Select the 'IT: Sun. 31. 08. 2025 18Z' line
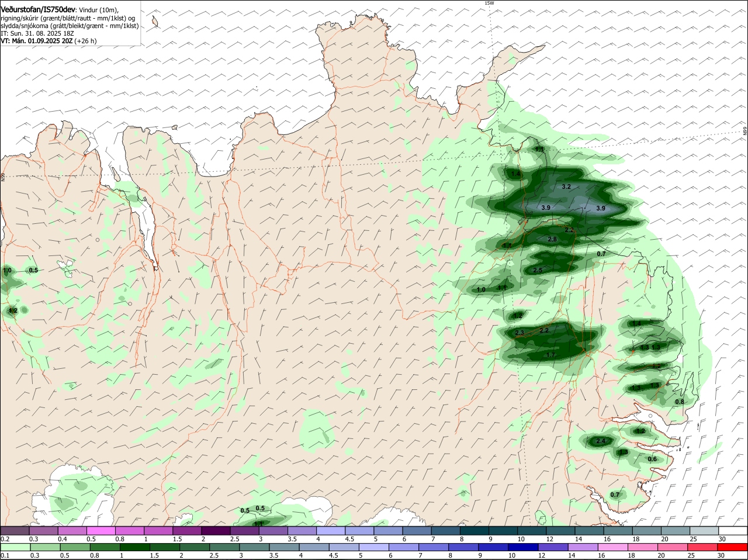 [37, 33]
